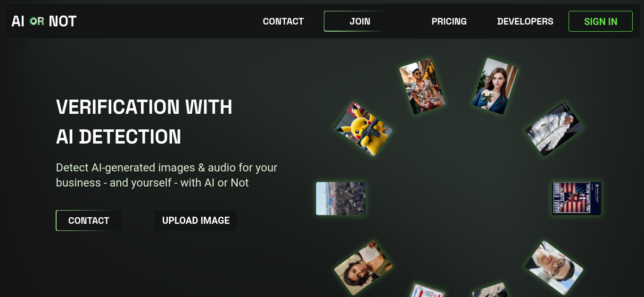Click the AI or Not logo
Viewport: 644px width, 297px height.
click(44, 21)
